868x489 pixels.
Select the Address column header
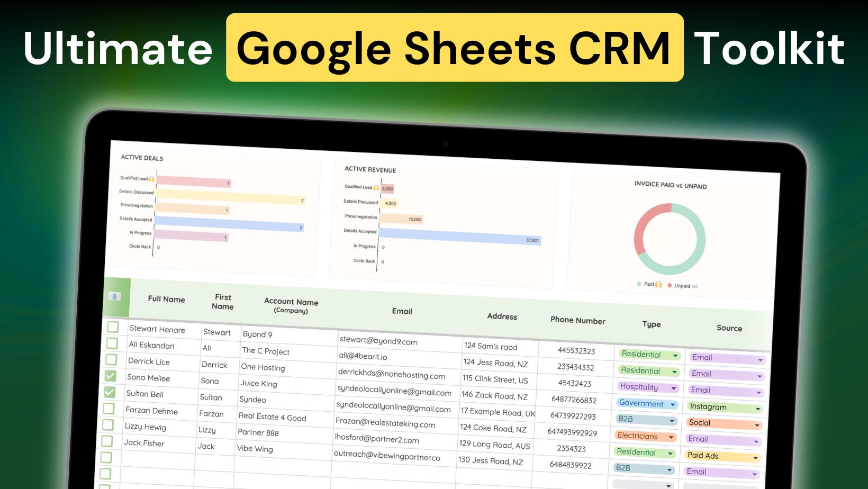tap(502, 316)
